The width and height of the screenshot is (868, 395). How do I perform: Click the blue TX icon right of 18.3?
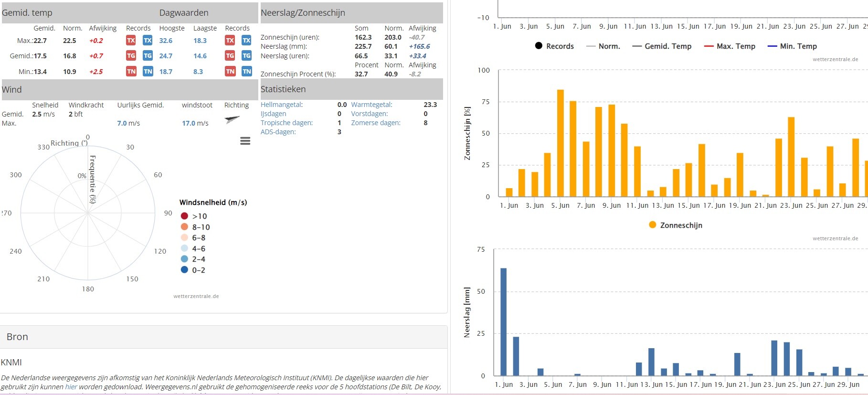pos(246,41)
